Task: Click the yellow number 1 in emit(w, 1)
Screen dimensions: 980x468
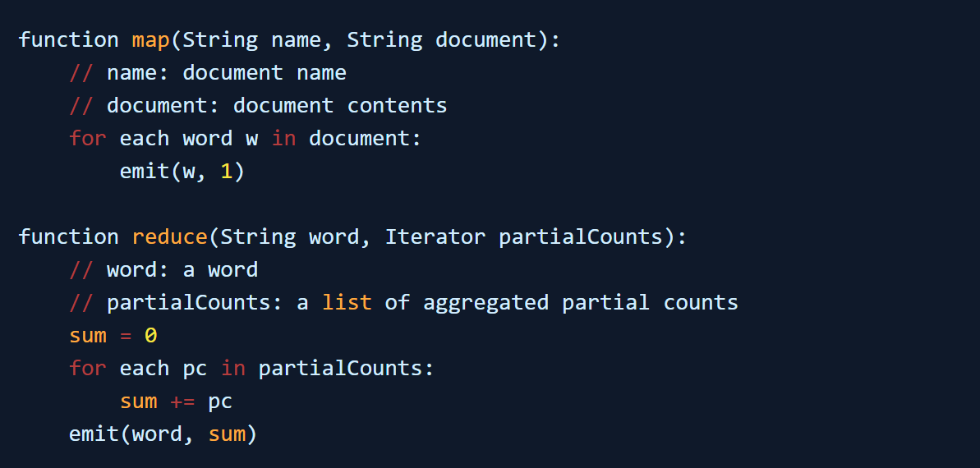Action: 227,171
